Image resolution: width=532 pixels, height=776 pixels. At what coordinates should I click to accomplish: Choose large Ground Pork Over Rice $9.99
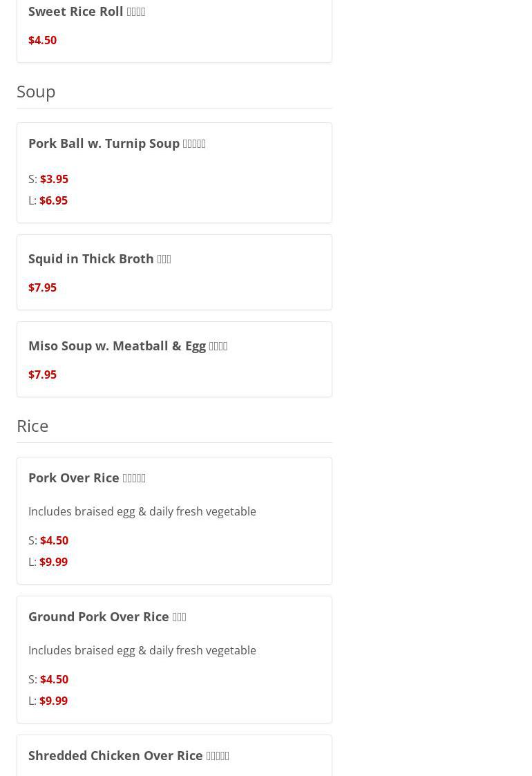coord(53,701)
